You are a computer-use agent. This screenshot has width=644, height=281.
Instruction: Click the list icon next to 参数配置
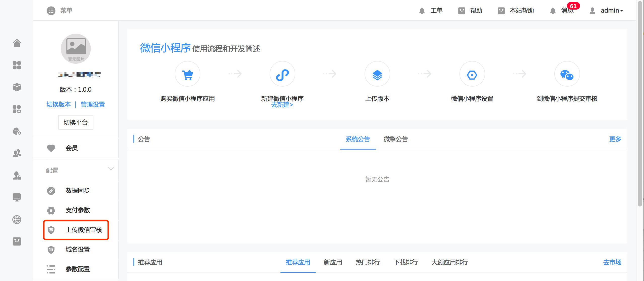[x=51, y=269]
